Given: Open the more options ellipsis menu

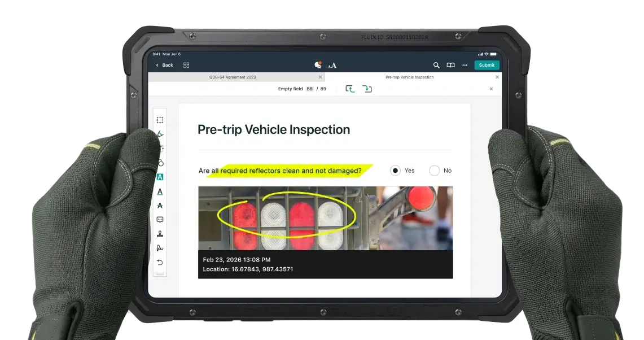Looking at the screenshot, I should point(465,65).
